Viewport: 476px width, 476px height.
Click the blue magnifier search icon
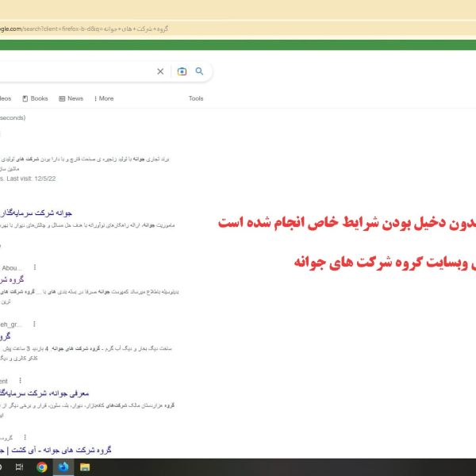[200, 71]
